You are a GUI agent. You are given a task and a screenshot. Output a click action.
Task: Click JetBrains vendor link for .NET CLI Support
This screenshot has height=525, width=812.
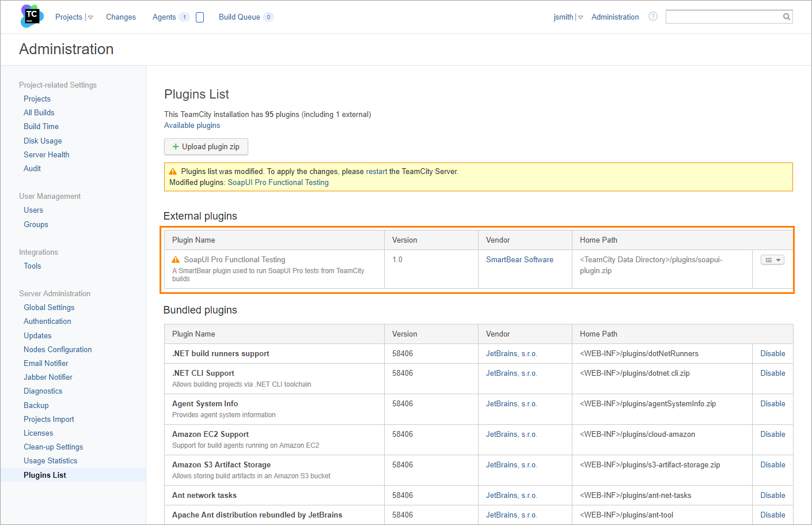click(x=511, y=373)
